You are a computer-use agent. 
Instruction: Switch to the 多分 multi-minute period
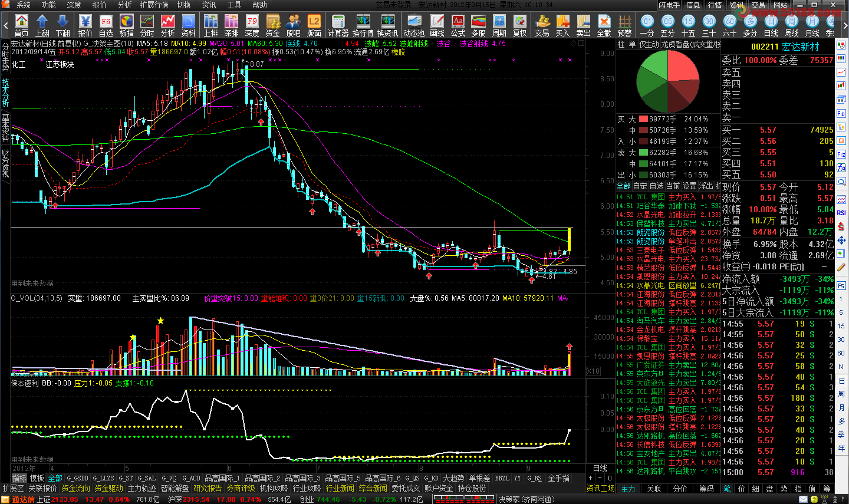coord(751,26)
